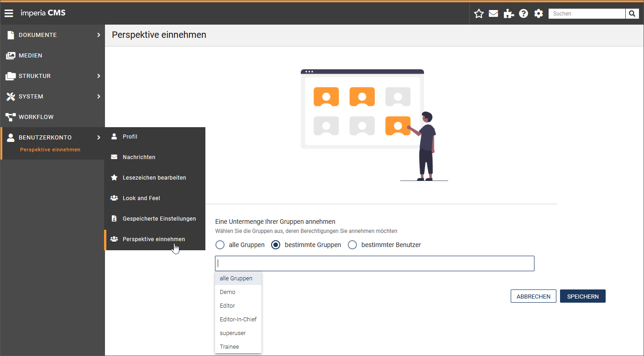The width and height of the screenshot is (644, 356).
Task: Click the Perspektive einnehmen group icon
Action: pos(114,239)
